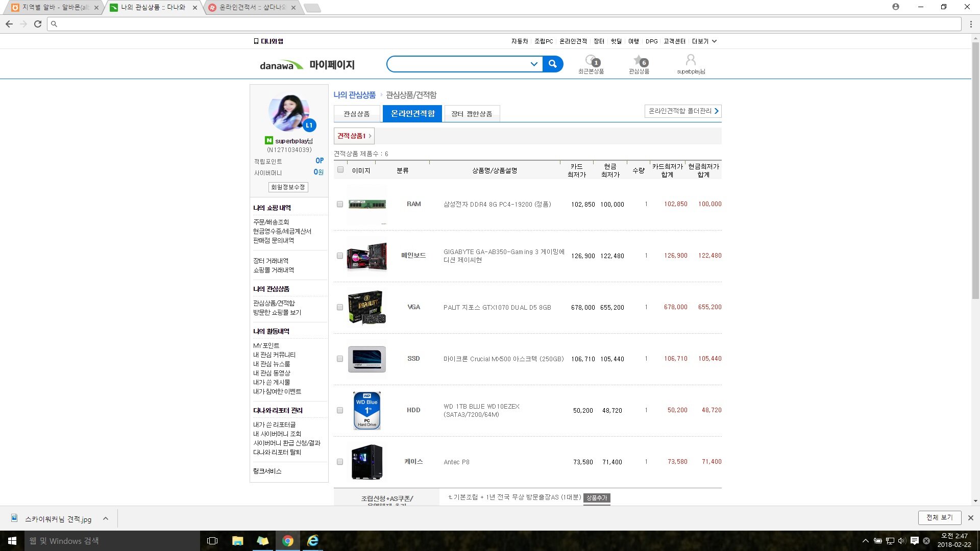Expand the 더보기 top menu dropdown

pos(704,41)
